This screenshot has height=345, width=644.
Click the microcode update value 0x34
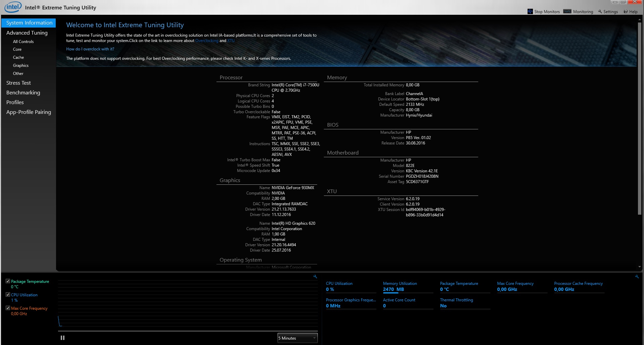(x=276, y=171)
